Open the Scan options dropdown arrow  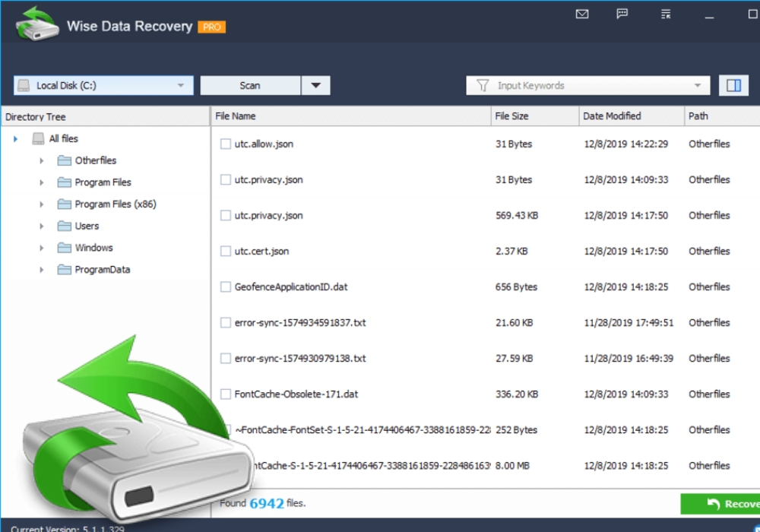(315, 86)
